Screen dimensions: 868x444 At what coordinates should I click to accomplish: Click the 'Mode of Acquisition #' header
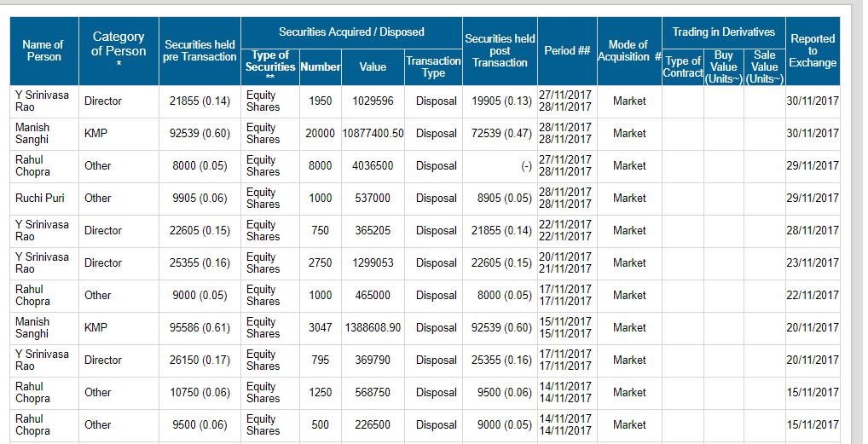tap(629, 50)
